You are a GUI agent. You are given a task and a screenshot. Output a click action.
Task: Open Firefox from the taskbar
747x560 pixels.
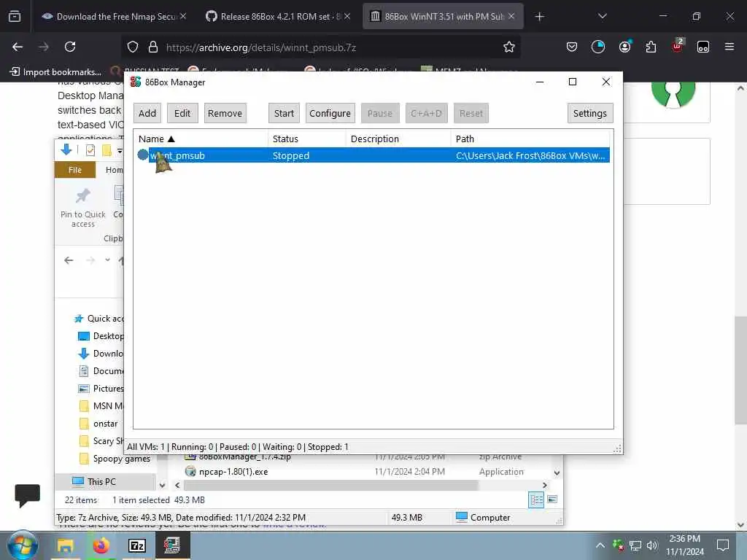101,545
